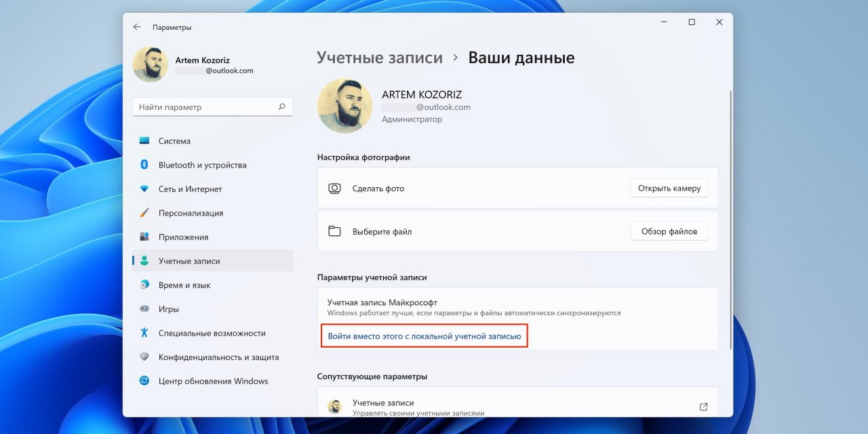Select the Центр обновления Windows icon
Screen dimensions: 868x434
pyautogui.click(x=144, y=380)
